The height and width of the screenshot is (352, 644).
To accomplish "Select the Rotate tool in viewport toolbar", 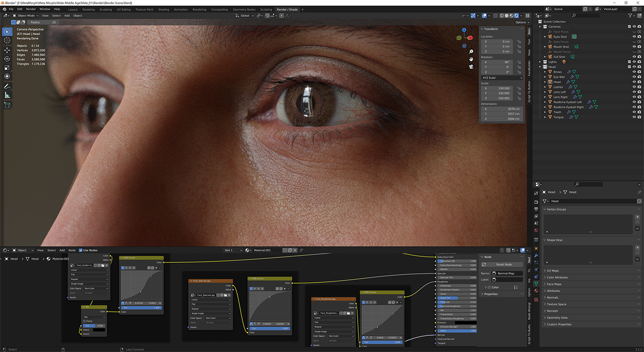I will pyautogui.click(x=7, y=59).
